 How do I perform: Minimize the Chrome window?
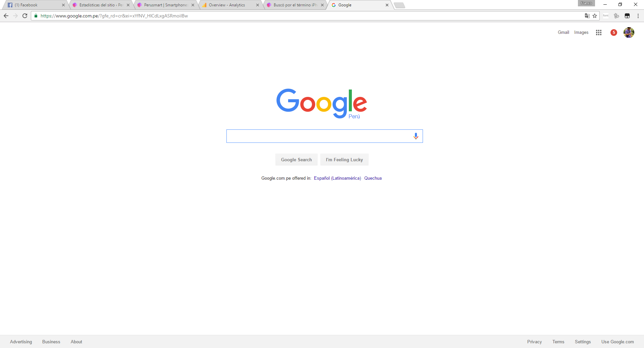tap(605, 4)
